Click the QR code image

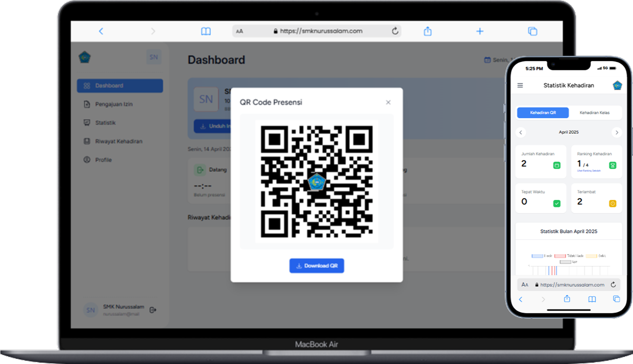(x=316, y=181)
